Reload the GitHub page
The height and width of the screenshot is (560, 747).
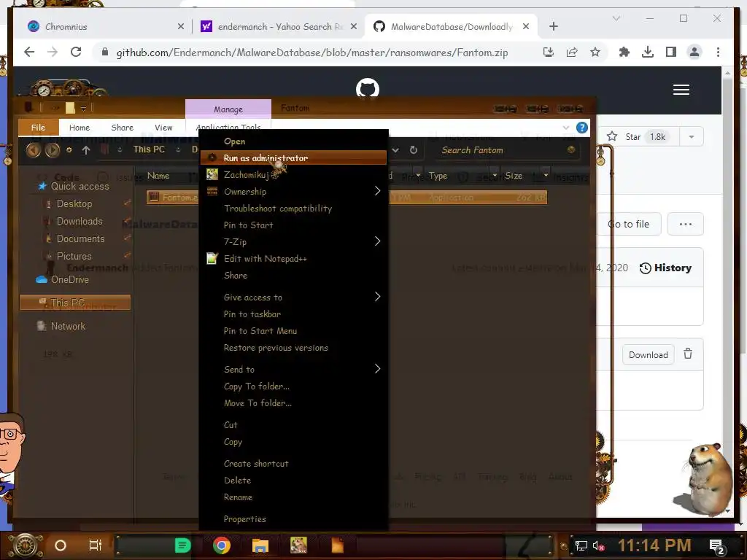click(76, 52)
